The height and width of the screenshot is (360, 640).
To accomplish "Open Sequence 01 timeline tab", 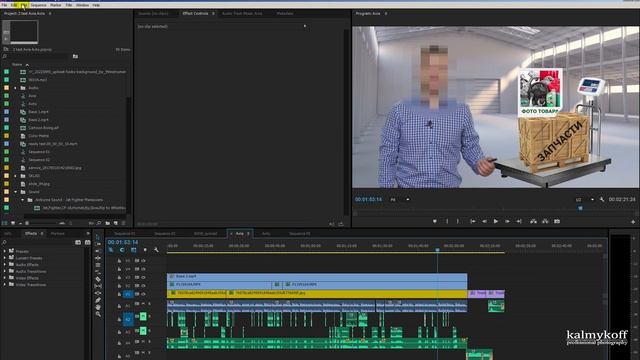I will point(125,233).
